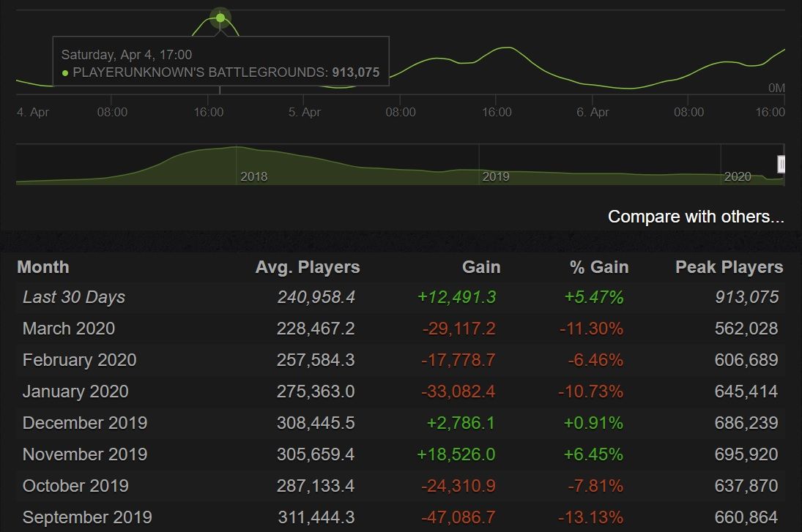Select the 2018 label in the range navigator

(253, 176)
